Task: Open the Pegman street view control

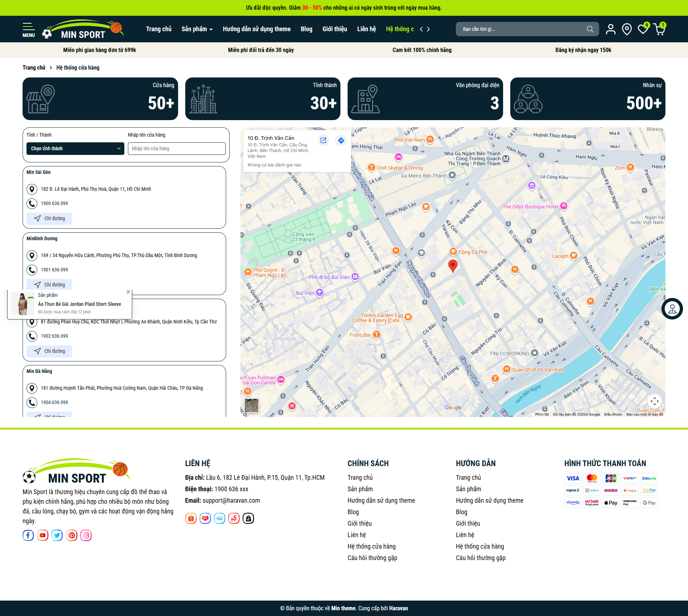Action: pyautogui.click(x=672, y=309)
